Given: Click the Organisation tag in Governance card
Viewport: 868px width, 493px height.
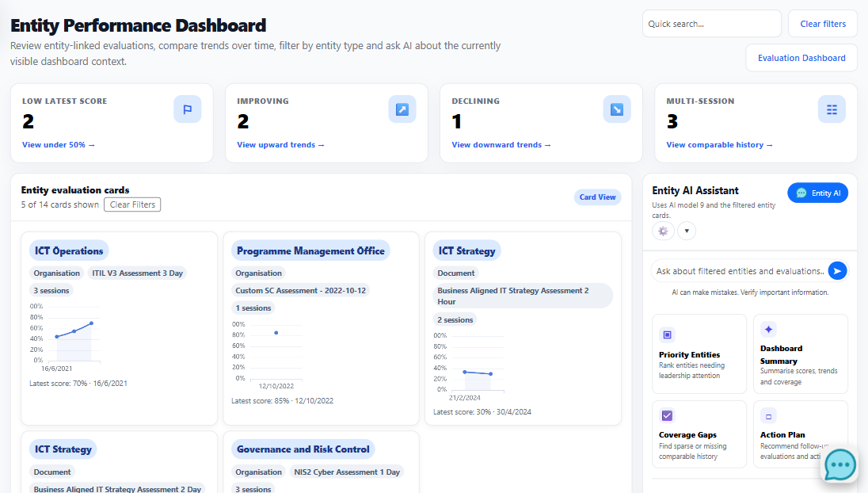Looking at the screenshot, I should pyautogui.click(x=258, y=472).
